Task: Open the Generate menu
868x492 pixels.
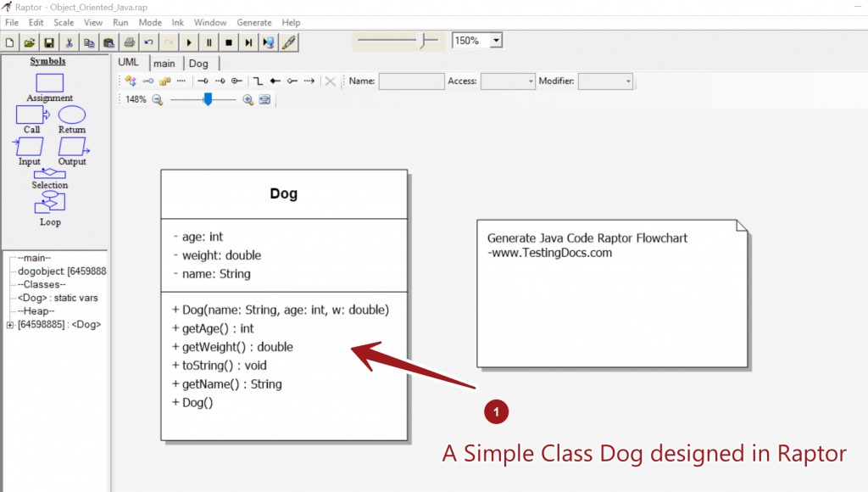Action: tap(254, 22)
